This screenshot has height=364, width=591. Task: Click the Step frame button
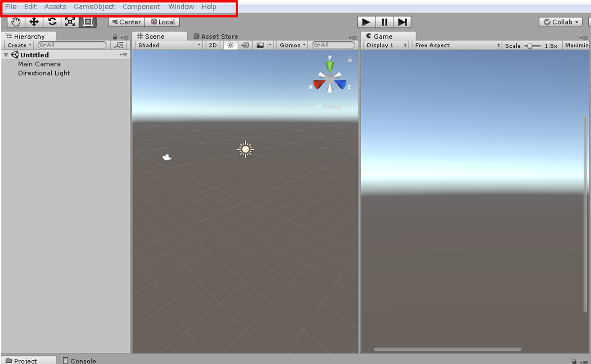coord(402,22)
